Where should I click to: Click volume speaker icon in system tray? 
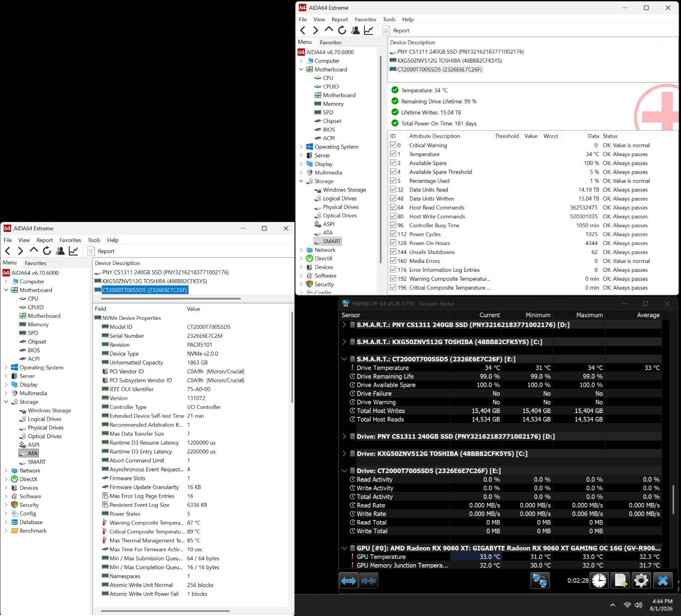coord(638,605)
